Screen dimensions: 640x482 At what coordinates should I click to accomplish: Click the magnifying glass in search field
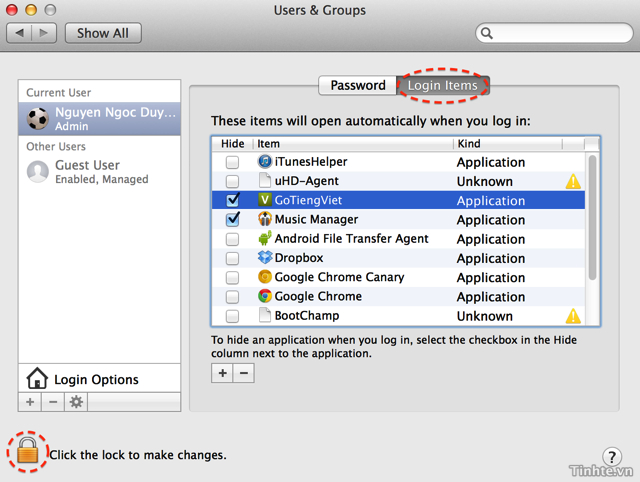487,33
